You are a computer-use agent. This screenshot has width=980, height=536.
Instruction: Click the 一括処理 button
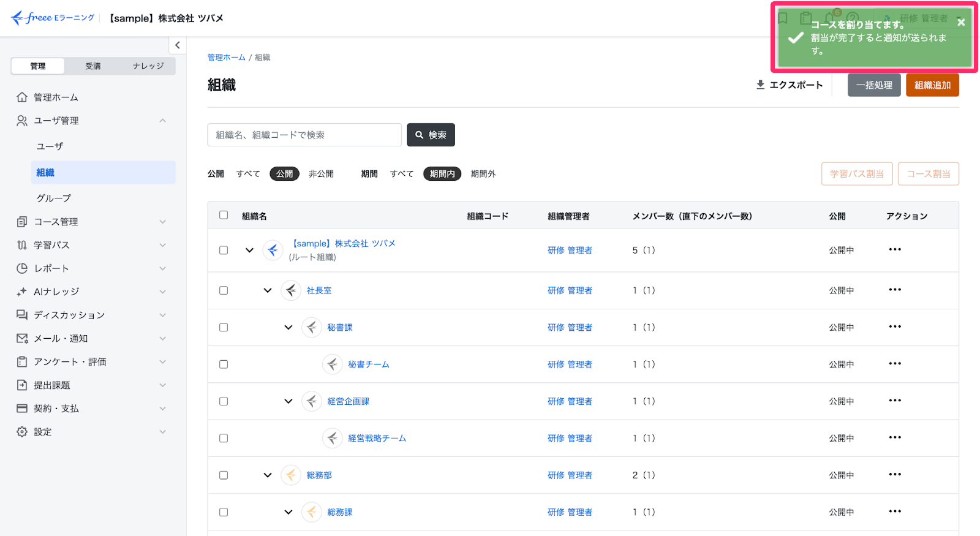coord(874,85)
